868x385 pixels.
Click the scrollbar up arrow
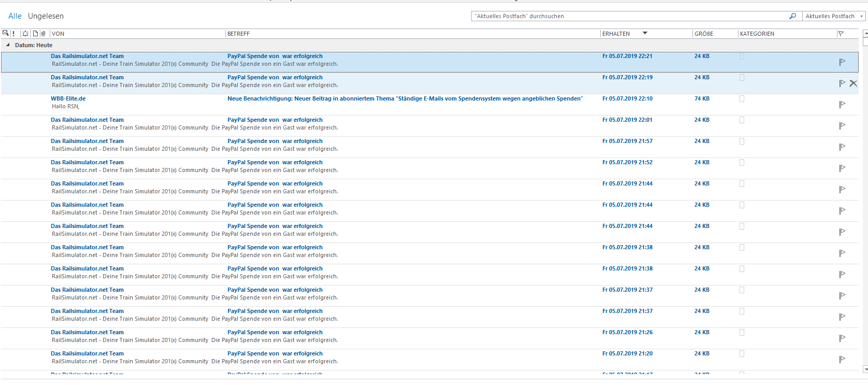tap(865, 34)
